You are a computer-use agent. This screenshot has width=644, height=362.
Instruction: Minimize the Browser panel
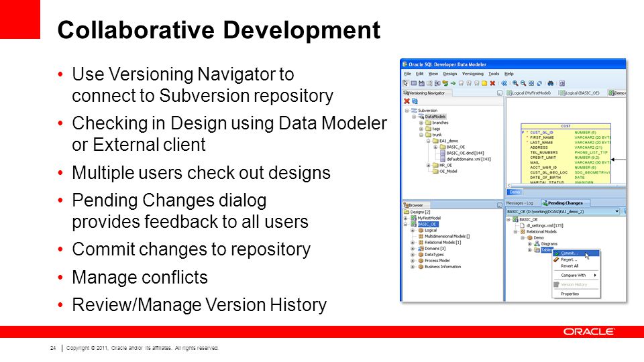click(x=499, y=205)
